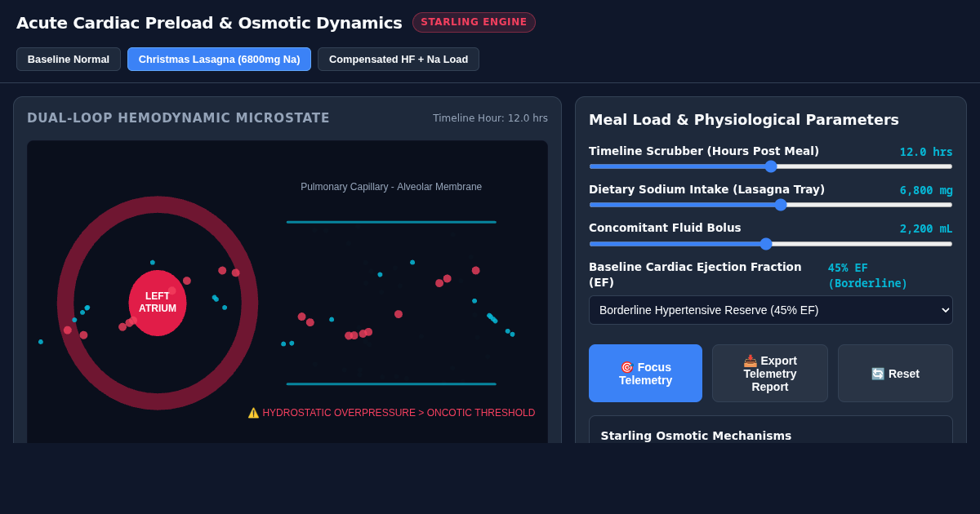The width and height of the screenshot is (980, 514).
Task: Click the Focus Telemetry button
Action: [x=645, y=374]
